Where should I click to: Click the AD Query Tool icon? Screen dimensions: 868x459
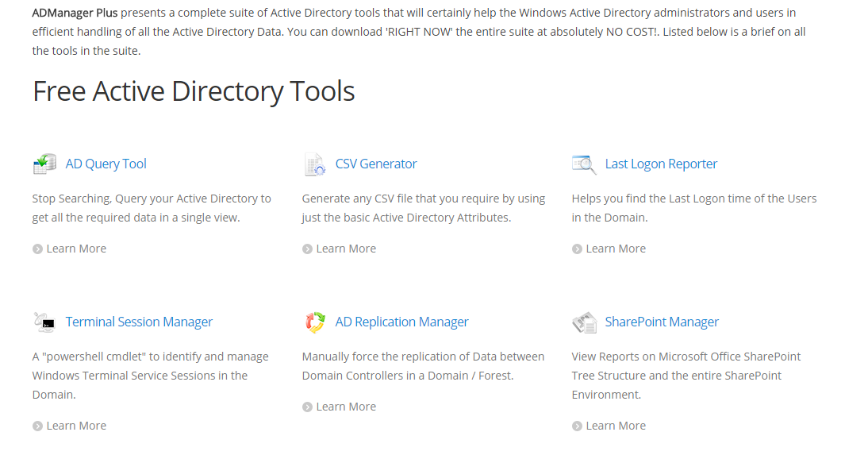[x=44, y=164]
